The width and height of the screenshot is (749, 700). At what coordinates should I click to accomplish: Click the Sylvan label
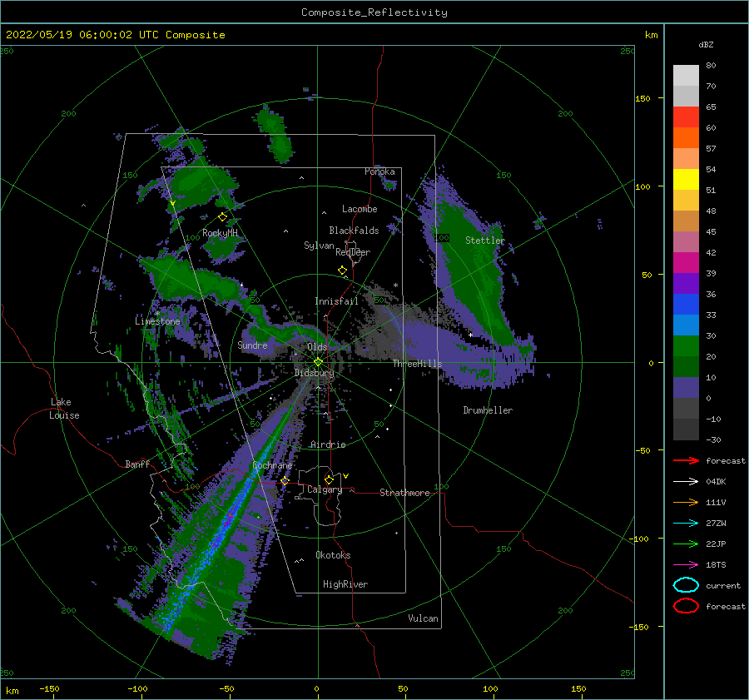coord(319,246)
